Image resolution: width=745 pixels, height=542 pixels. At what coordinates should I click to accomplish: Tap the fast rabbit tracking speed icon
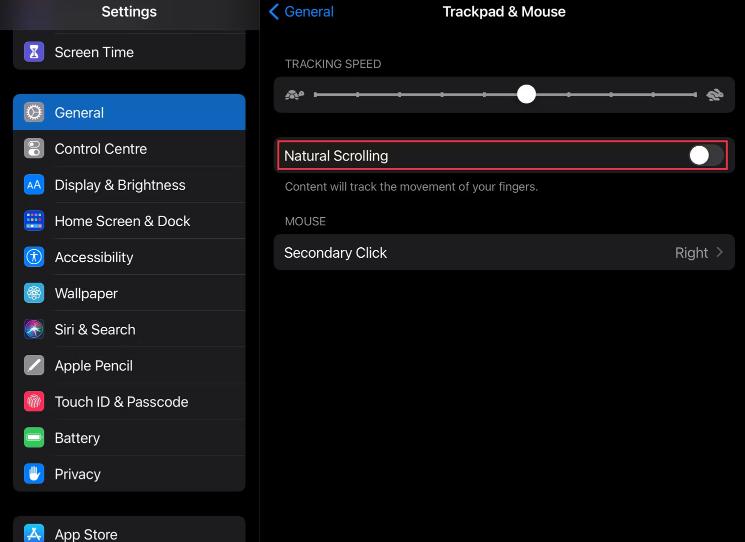coord(715,95)
